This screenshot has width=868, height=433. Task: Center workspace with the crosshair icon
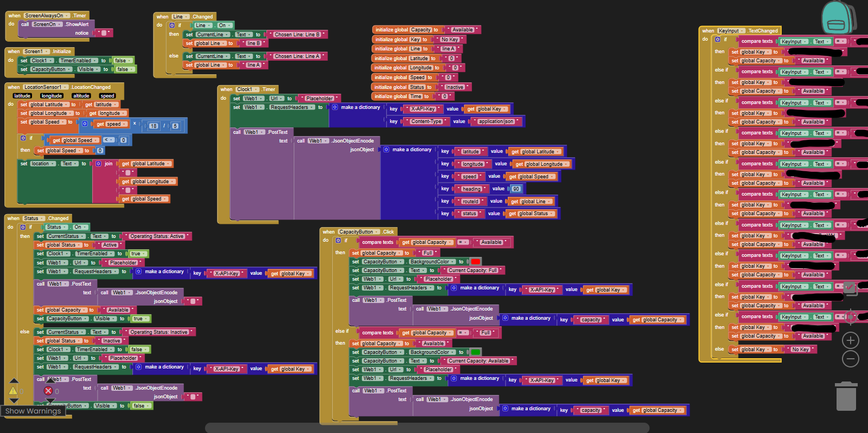click(850, 316)
